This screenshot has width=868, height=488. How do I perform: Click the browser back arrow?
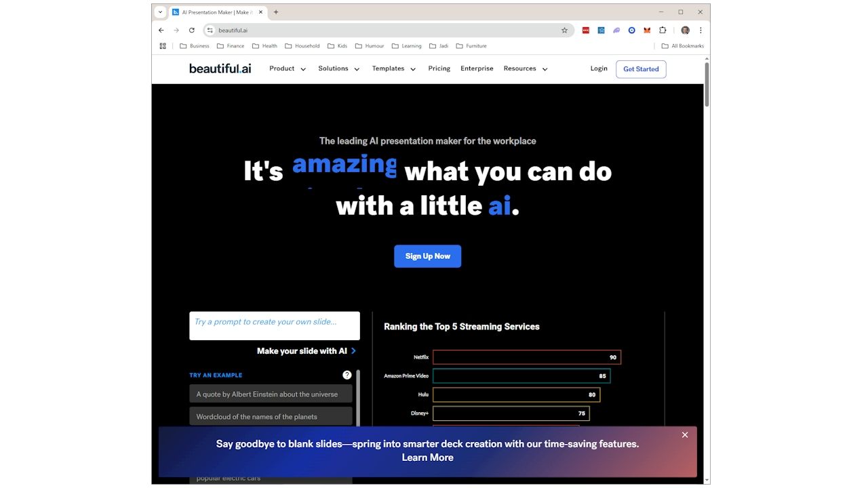pyautogui.click(x=161, y=30)
